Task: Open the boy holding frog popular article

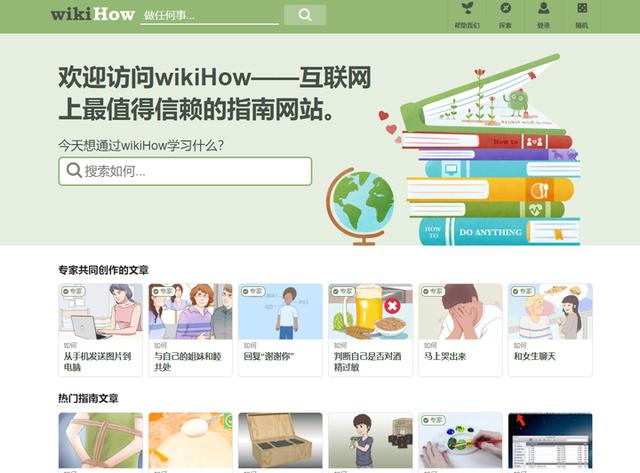Action: (x=371, y=440)
